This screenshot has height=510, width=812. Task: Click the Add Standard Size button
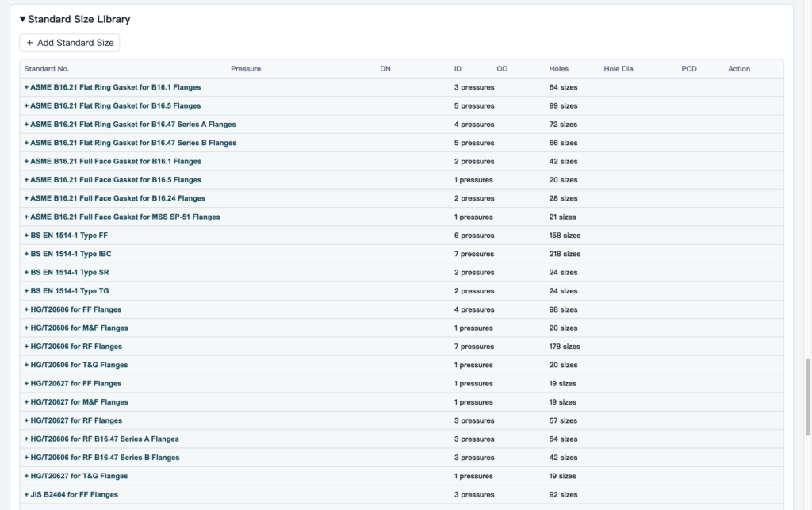coord(70,43)
